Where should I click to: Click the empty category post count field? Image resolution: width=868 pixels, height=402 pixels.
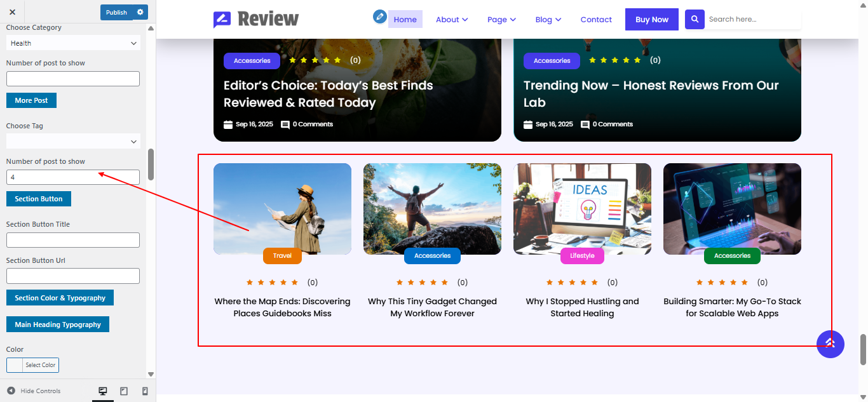73,79
